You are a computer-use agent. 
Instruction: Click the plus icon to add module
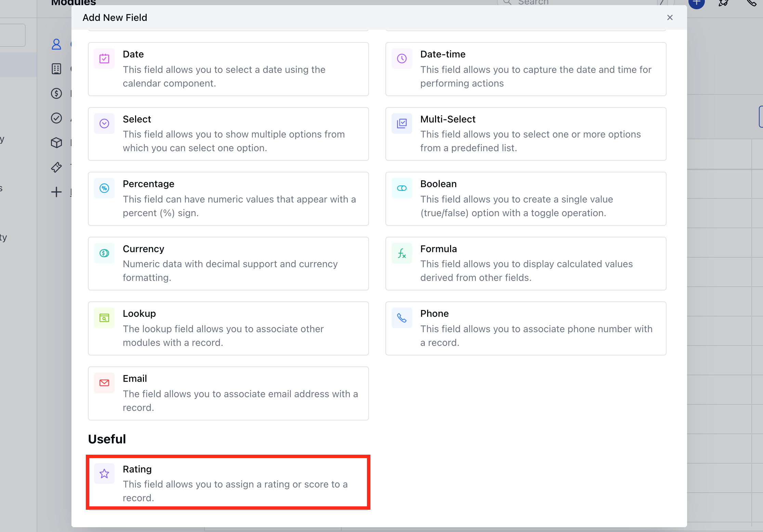click(x=56, y=192)
